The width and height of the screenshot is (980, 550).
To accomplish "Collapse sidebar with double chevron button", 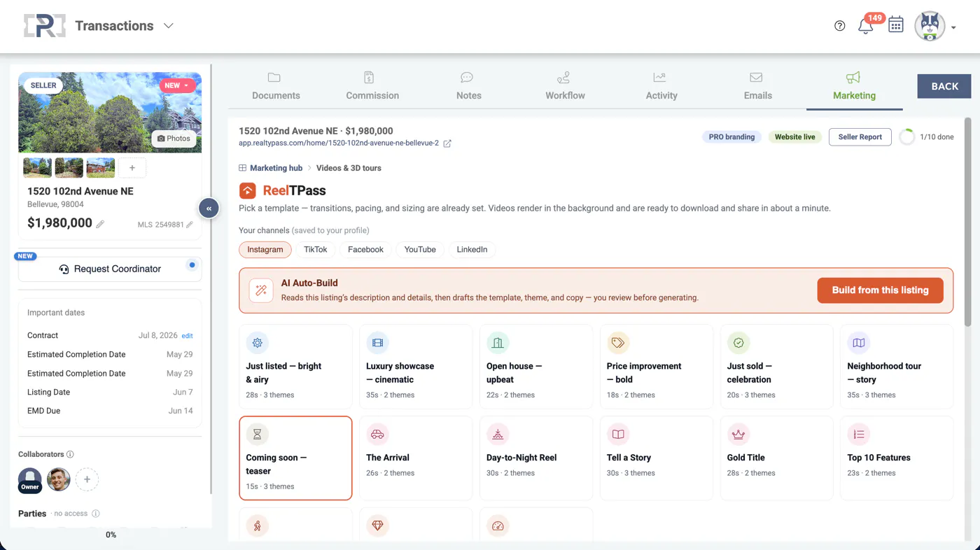I will 209,208.
